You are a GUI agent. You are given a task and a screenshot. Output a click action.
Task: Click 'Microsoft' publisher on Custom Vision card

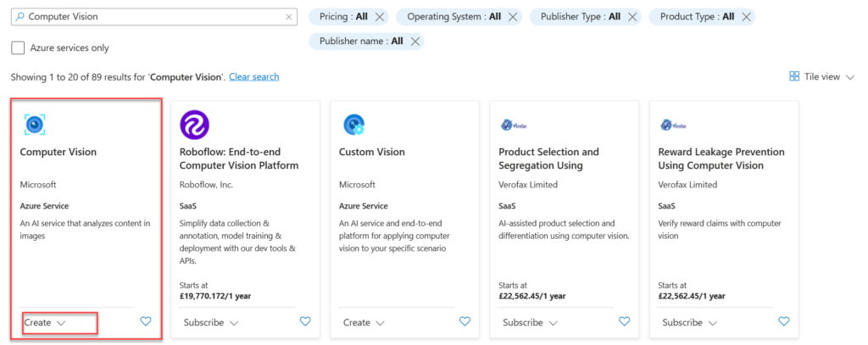[x=357, y=185]
